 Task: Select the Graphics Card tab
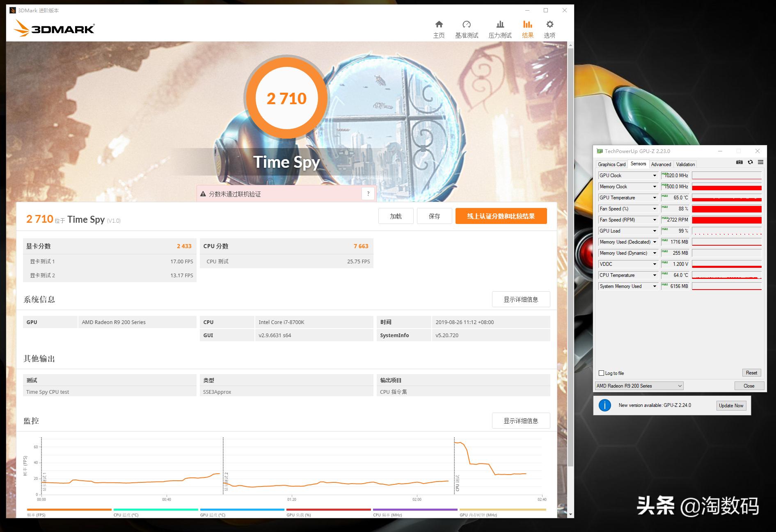(x=611, y=164)
